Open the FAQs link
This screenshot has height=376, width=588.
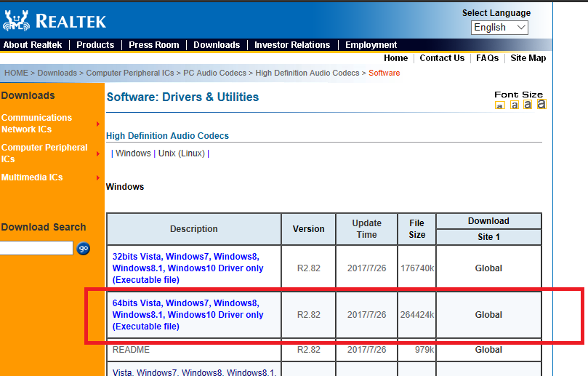pos(487,58)
